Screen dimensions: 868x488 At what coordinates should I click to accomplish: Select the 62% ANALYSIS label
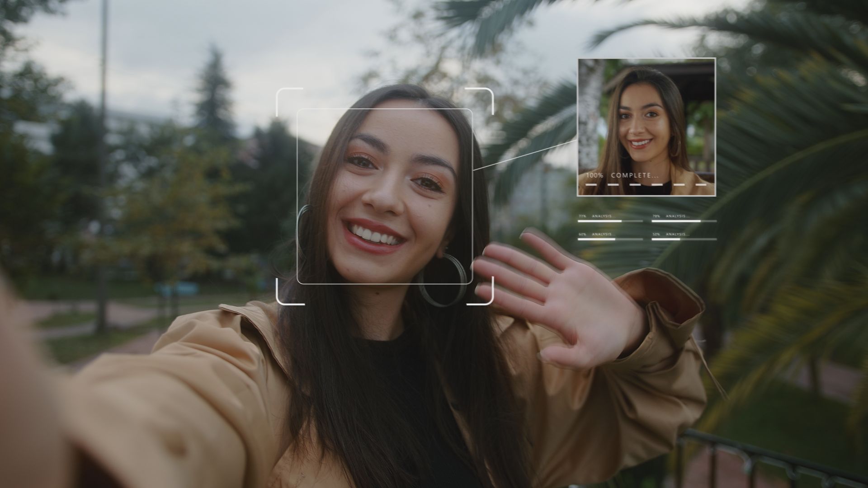tap(597, 235)
